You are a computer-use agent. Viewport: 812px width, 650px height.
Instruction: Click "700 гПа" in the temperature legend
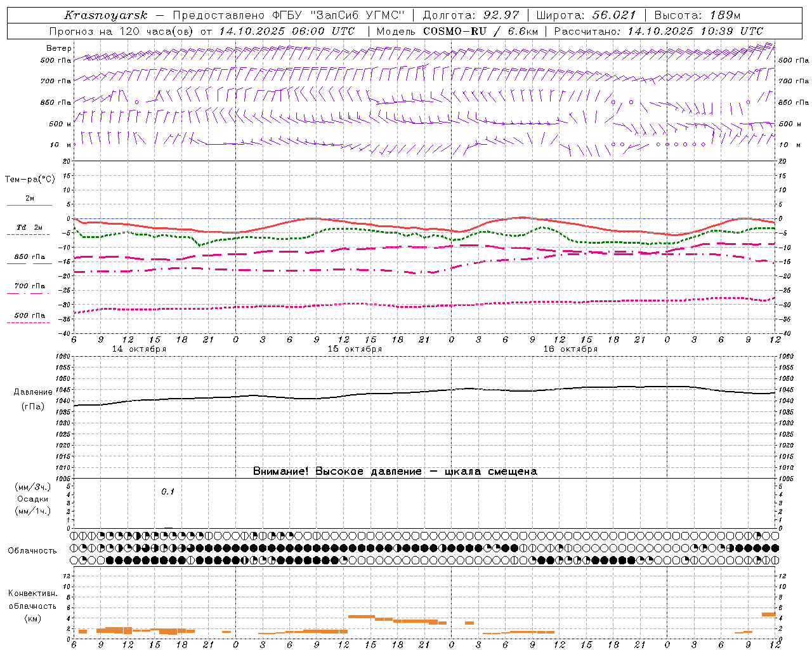[30, 286]
